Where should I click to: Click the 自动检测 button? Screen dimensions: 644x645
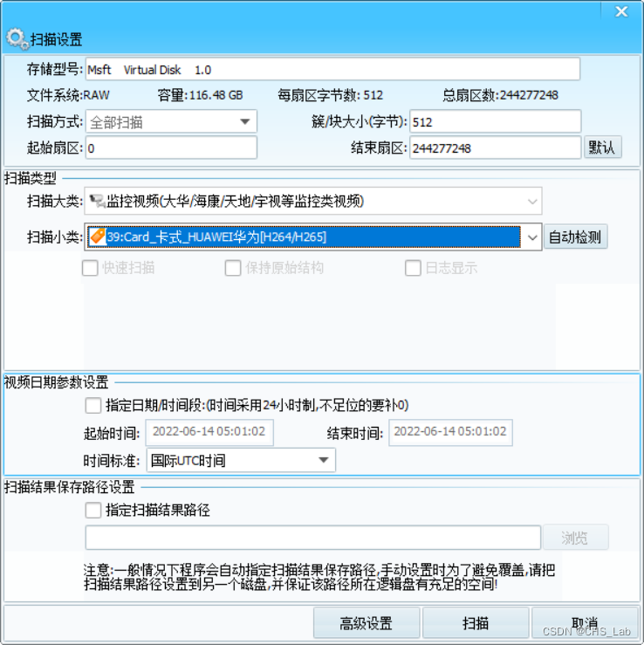pos(575,237)
